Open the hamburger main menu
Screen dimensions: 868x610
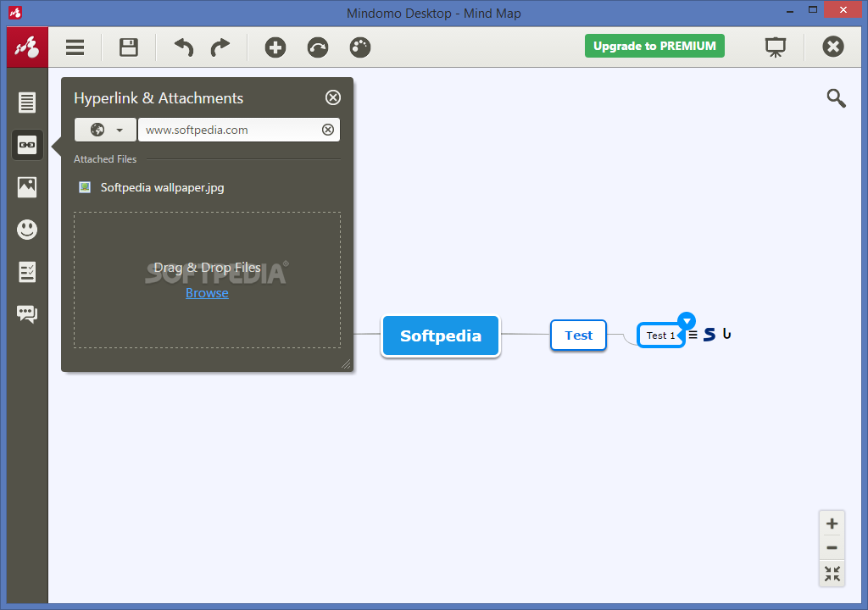[75, 47]
